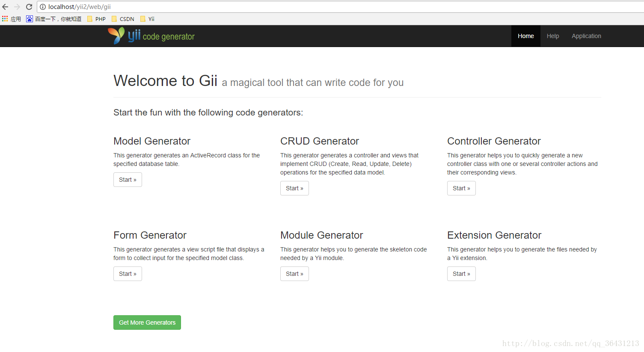Screen dimensions: 644x352
Task: Open the Help navigation item
Action: pyautogui.click(x=553, y=36)
